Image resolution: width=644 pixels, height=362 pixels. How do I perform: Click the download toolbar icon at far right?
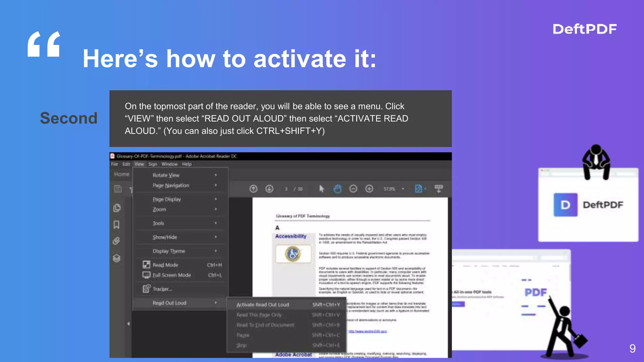(x=439, y=189)
